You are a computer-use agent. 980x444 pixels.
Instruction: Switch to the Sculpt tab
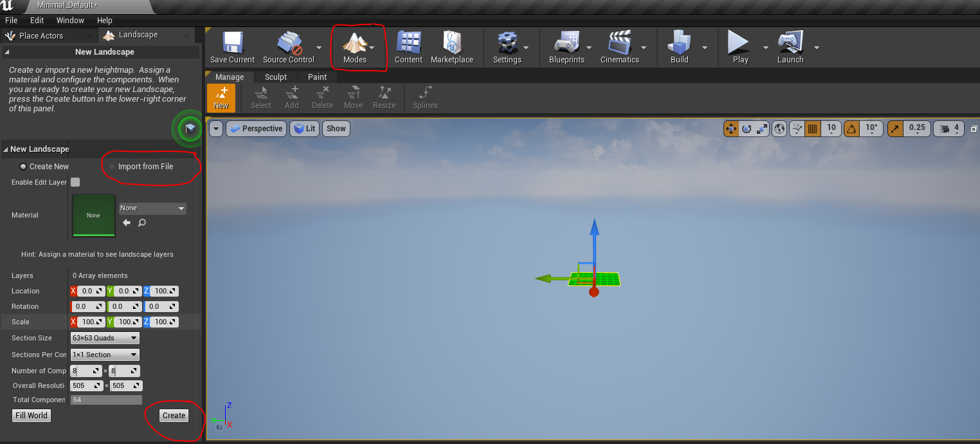coord(276,77)
